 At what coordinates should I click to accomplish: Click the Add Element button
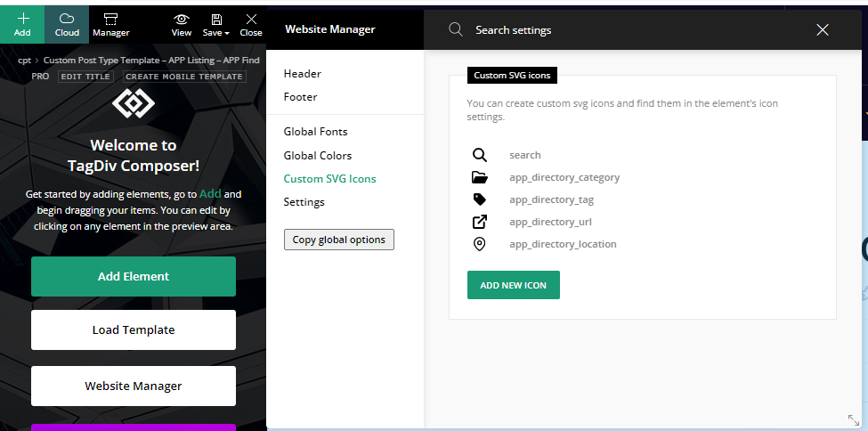tap(134, 276)
